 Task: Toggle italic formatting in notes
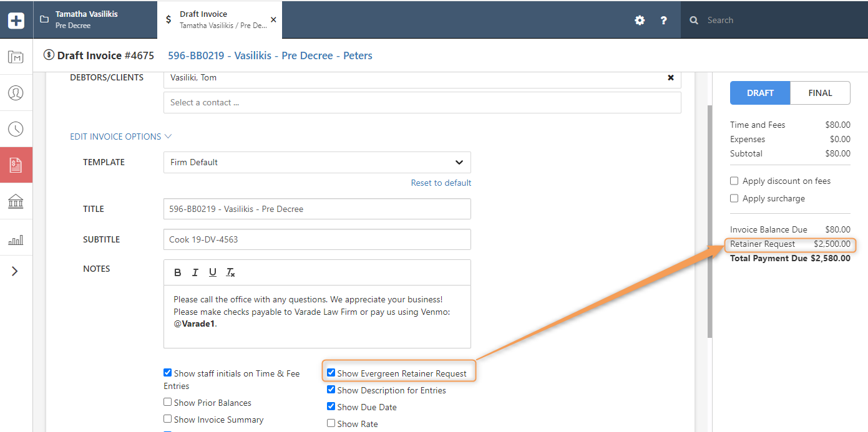pyautogui.click(x=195, y=272)
